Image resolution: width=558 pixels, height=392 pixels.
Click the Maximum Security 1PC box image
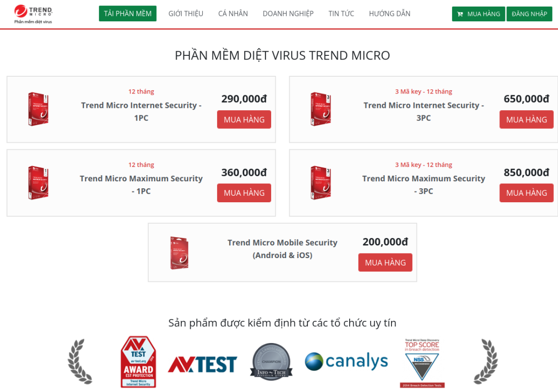(38, 183)
